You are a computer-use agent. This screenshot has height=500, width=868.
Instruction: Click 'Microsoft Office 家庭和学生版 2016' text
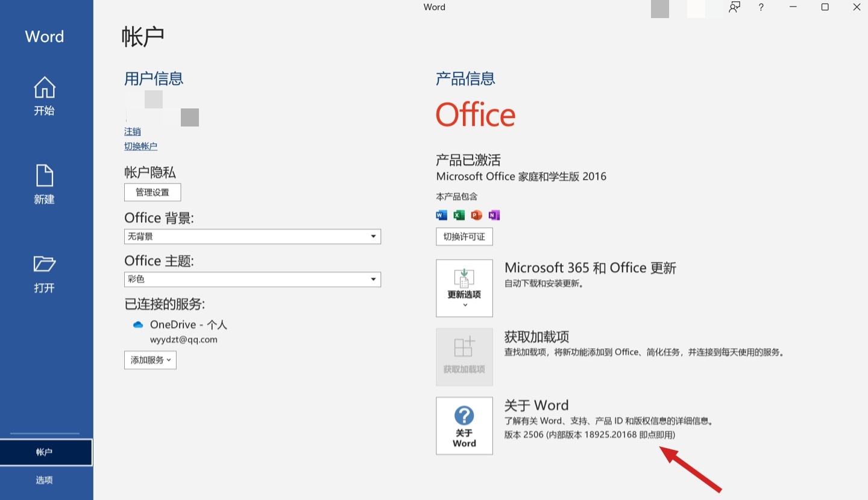[521, 177]
